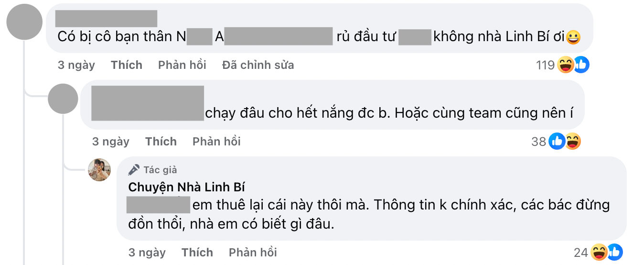Open the "3 ngày" timestamp of the top comment
Viewport: 644px width, 265px height.
[x=76, y=65]
